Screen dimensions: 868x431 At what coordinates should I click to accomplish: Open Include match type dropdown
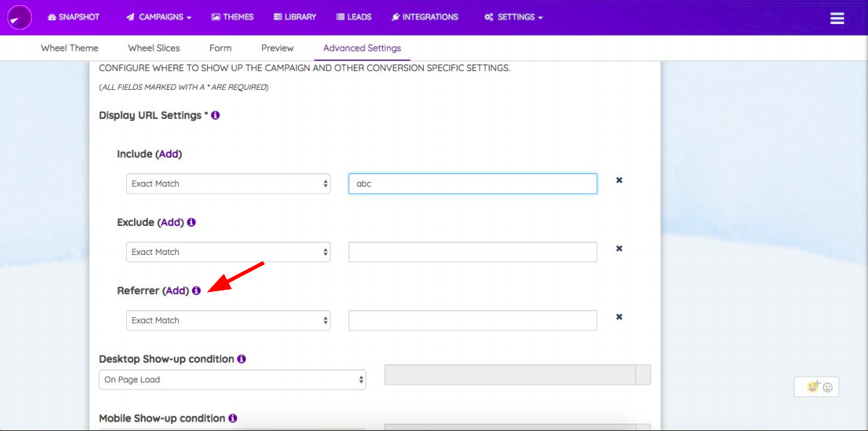point(228,184)
